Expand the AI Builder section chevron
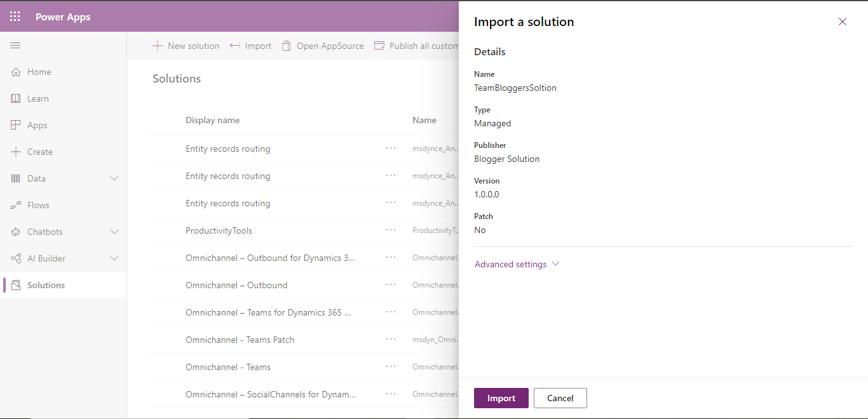This screenshot has width=868, height=419. point(114,258)
